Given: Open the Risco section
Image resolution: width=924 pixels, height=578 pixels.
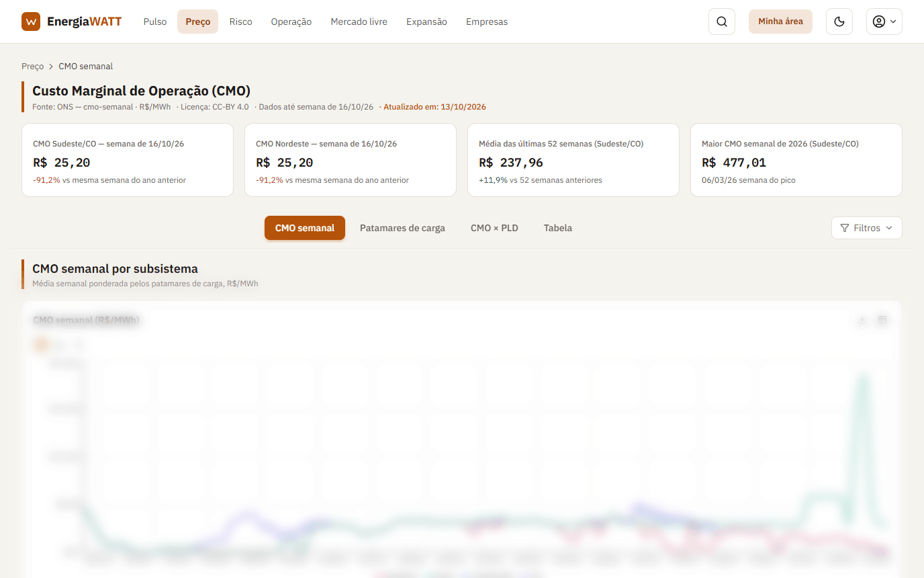Looking at the screenshot, I should (x=240, y=22).
